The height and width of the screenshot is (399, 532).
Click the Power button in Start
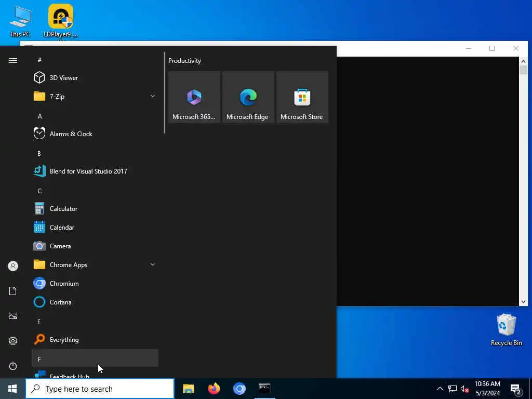[13, 366]
